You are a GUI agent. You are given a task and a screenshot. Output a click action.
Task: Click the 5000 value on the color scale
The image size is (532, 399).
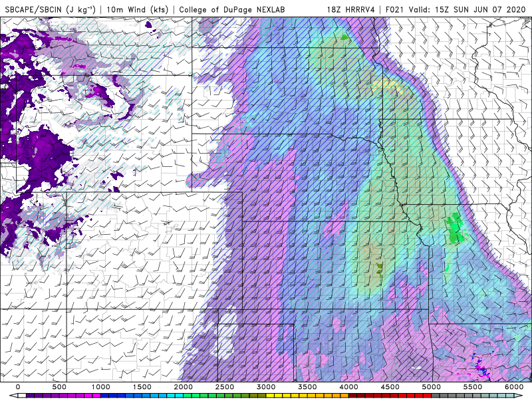432,387
